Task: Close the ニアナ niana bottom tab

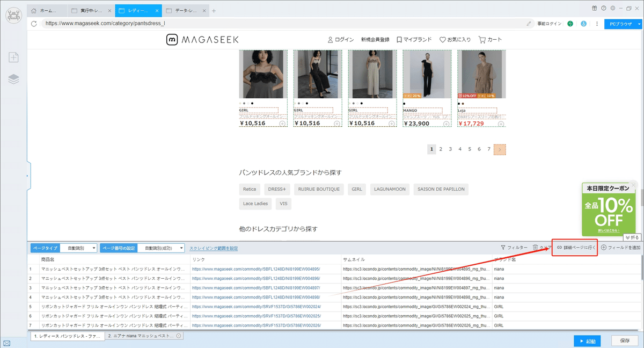Action: [x=179, y=336]
